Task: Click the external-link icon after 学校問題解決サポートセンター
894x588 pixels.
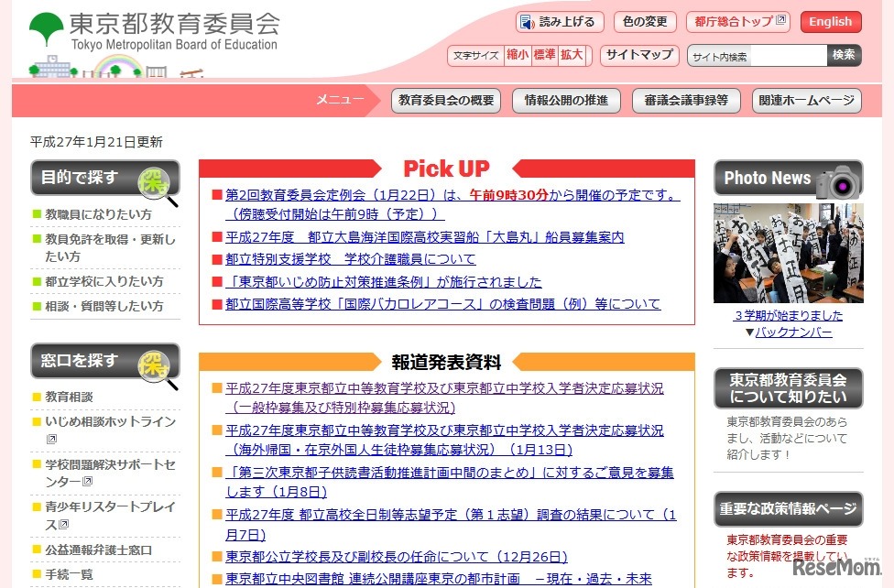Action: [x=87, y=482]
